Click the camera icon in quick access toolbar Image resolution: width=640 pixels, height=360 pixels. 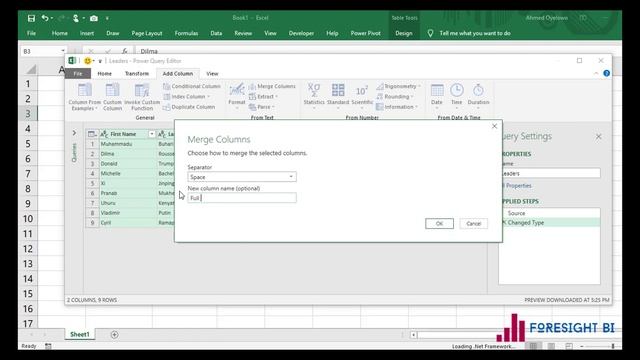[x=94, y=18]
